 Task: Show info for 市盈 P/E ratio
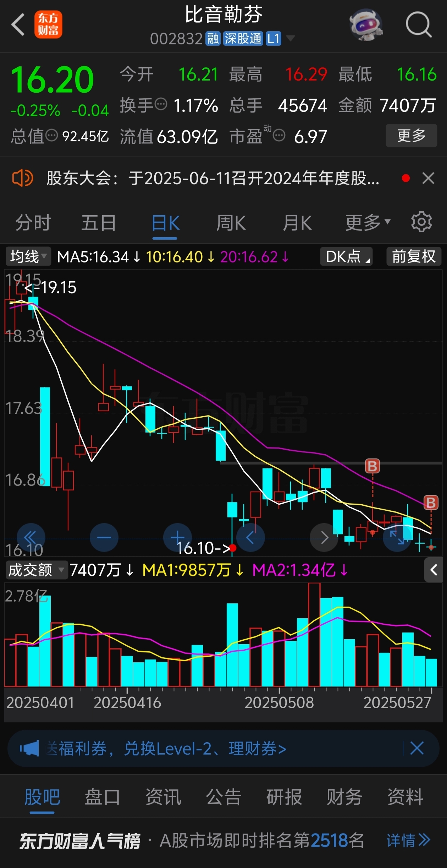[279, 135]
